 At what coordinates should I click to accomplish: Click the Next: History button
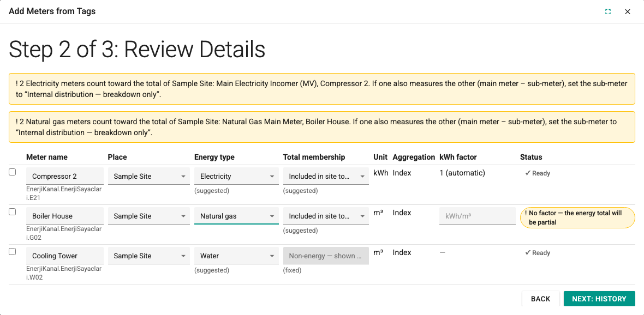tap(599, 299)
